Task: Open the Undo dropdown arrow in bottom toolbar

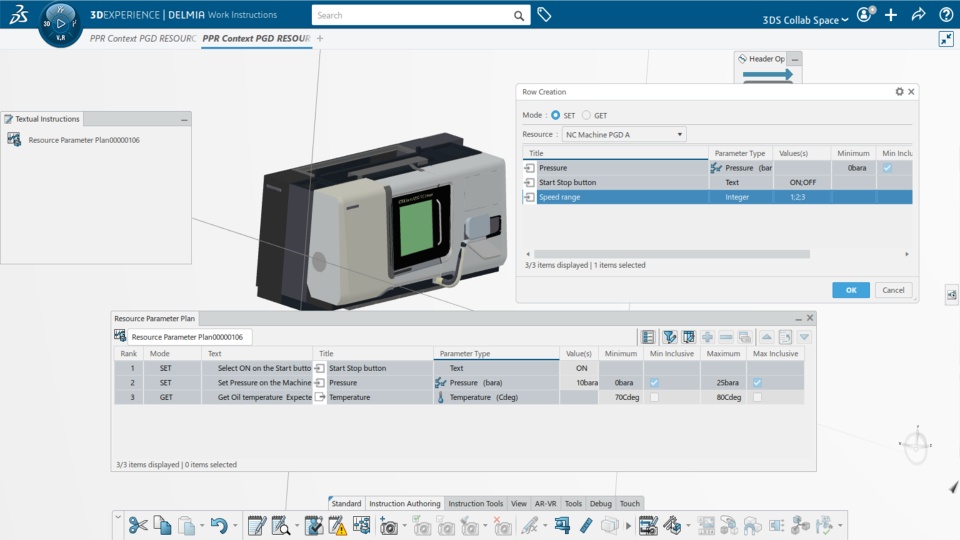Action: click(233, 525)
